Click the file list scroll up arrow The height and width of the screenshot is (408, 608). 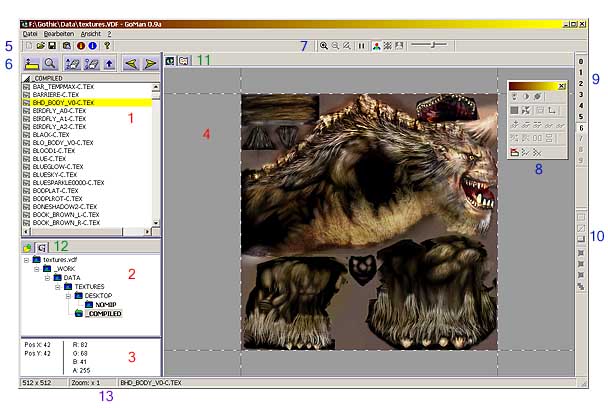click(156, 87)
